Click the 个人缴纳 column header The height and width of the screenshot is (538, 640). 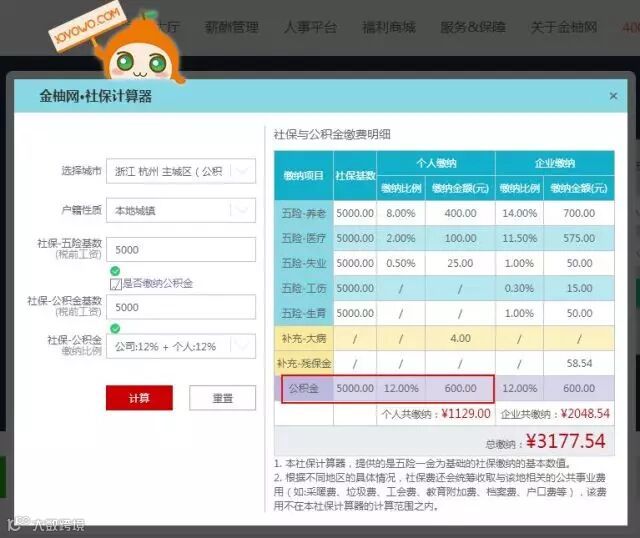click(x=436, y=163)
